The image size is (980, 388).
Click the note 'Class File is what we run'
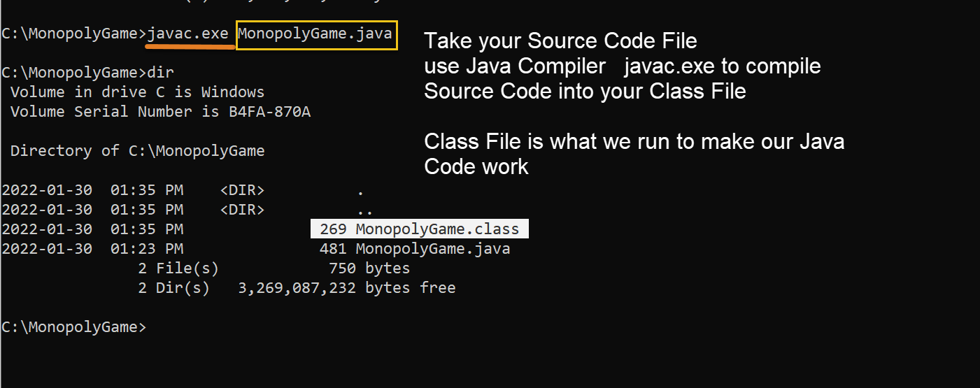634,142
